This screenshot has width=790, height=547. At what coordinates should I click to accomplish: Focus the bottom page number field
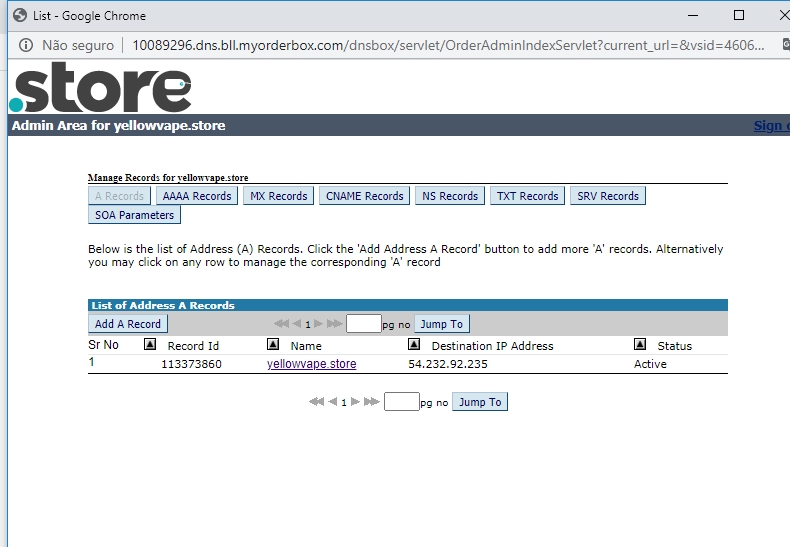click(402, 401)
